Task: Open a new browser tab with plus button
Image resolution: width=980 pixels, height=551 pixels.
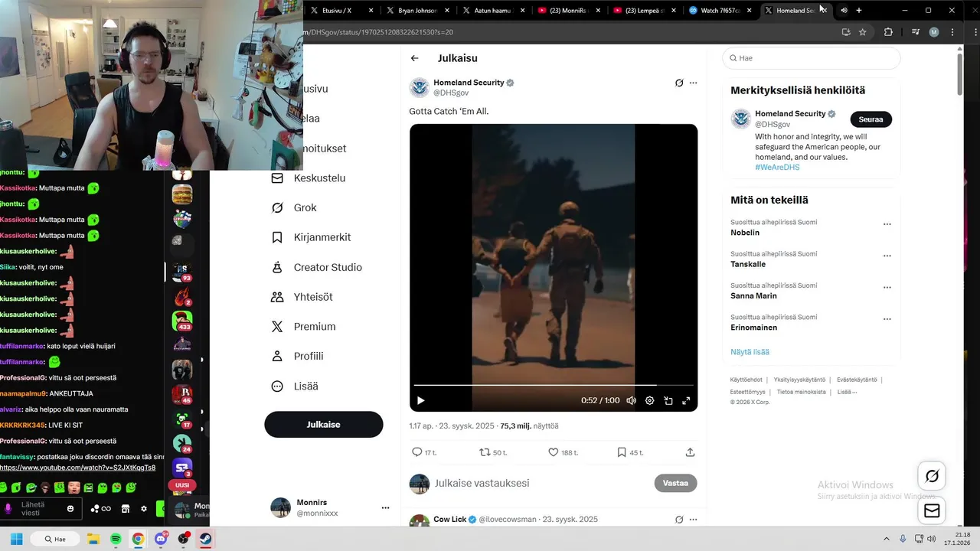Action: 859,11
